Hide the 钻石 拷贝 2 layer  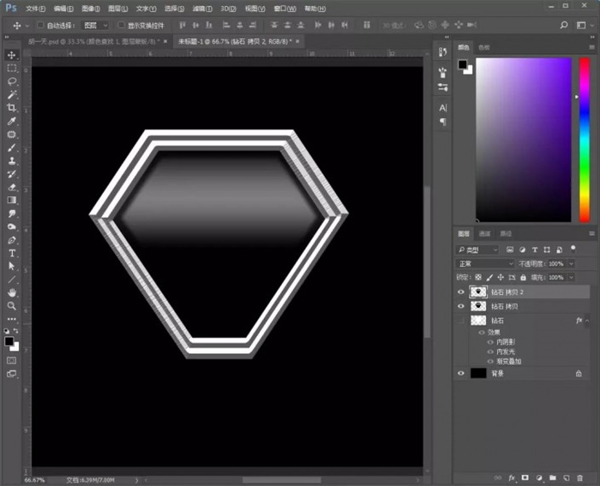pos(461,292)
